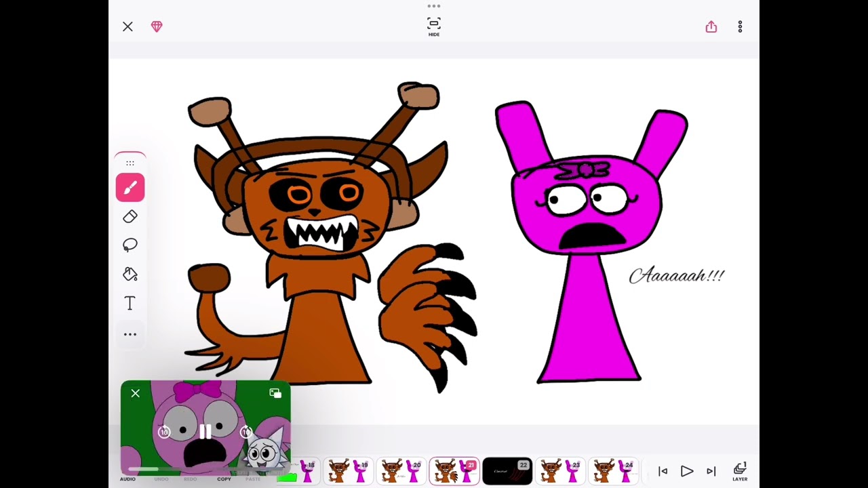The width and height of the screenshot is (868, 488).
Task: Select frame 20 thumbnail in timeline
Action: pyautogui.click(x=401, y=471)
